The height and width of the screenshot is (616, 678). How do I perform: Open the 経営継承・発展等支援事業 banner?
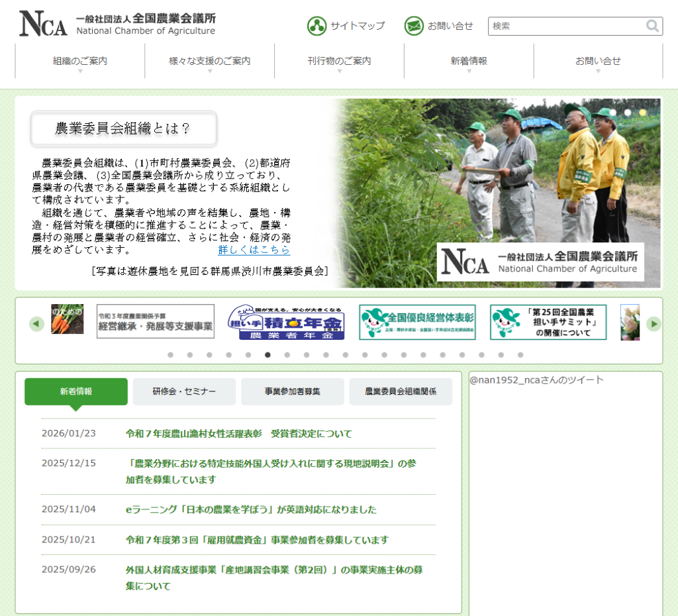(156, 322)
